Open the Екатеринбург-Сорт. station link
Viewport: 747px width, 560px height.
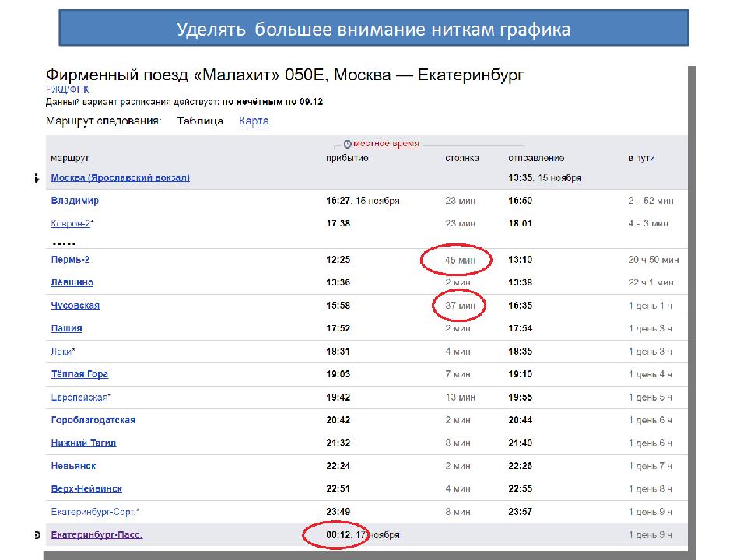(94, 512)
